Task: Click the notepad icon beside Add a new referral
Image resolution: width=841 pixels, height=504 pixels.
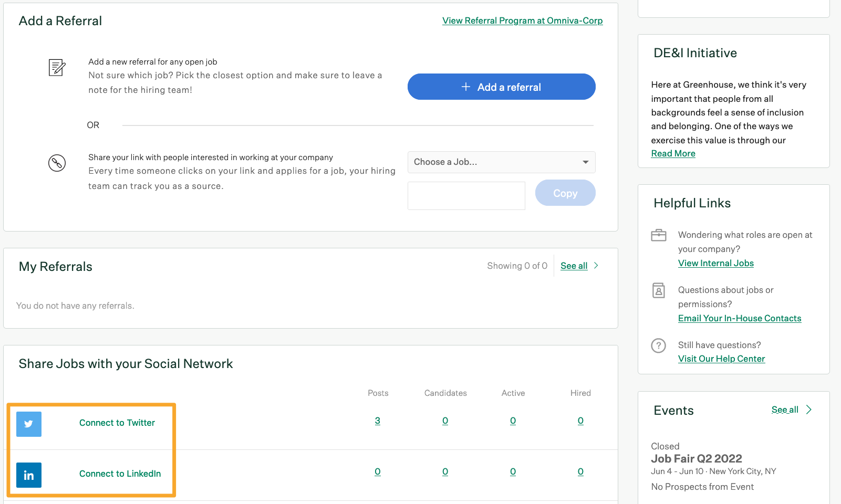Action: (57, 68)
